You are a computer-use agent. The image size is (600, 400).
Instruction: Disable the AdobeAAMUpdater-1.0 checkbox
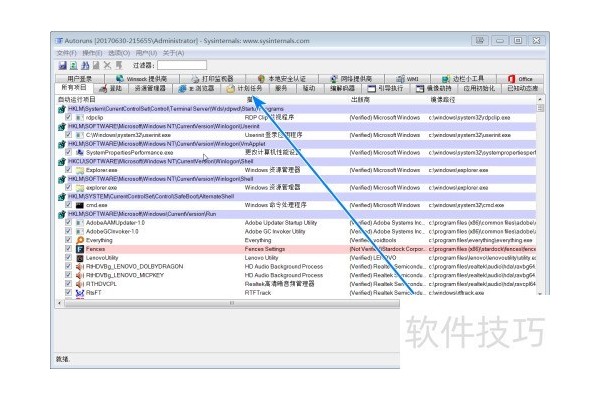(x=68, y=222)
